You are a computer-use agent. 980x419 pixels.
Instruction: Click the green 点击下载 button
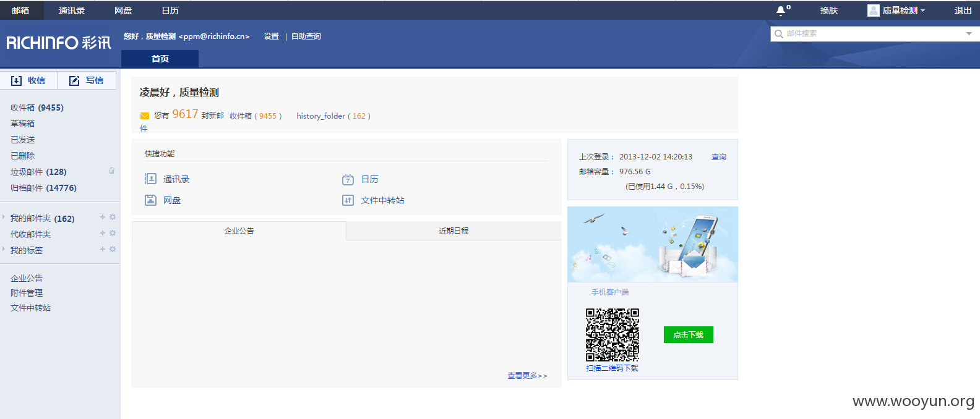point(689,334)
